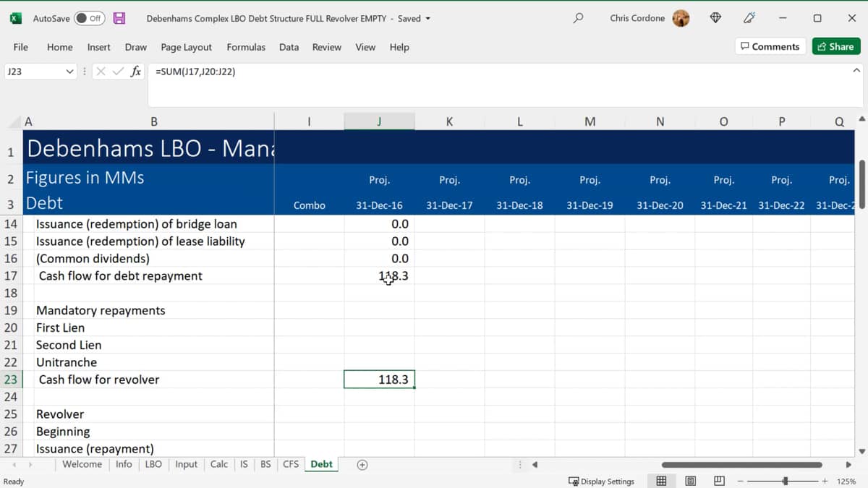Switch to the Input sheet tab
The width and height of the screenshot is (868, 488).
pos(186,464)
